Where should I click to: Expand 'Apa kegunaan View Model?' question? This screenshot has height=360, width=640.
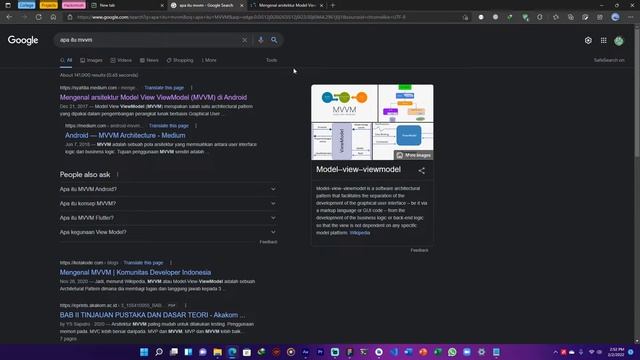168,232
